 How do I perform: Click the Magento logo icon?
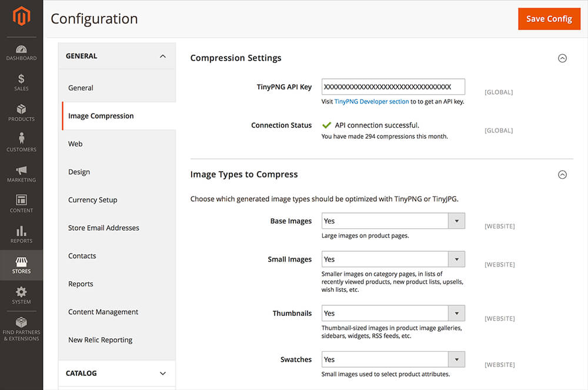[x=21, y=17]
